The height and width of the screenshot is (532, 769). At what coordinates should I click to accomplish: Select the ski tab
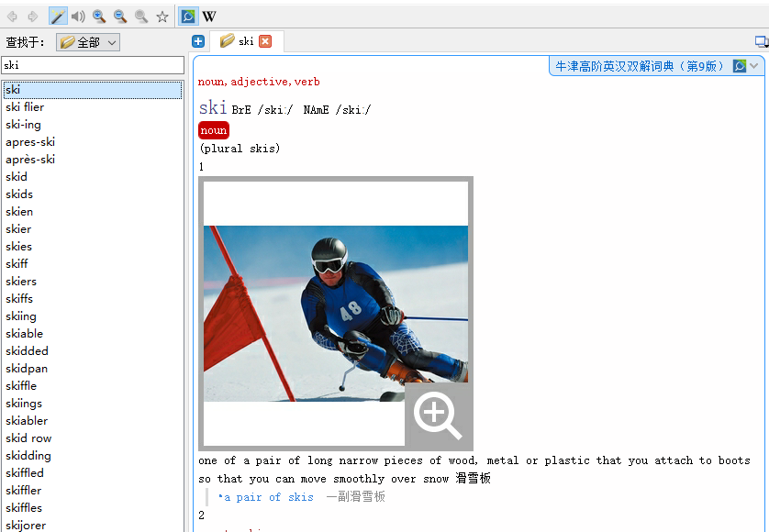pos(238,41)
